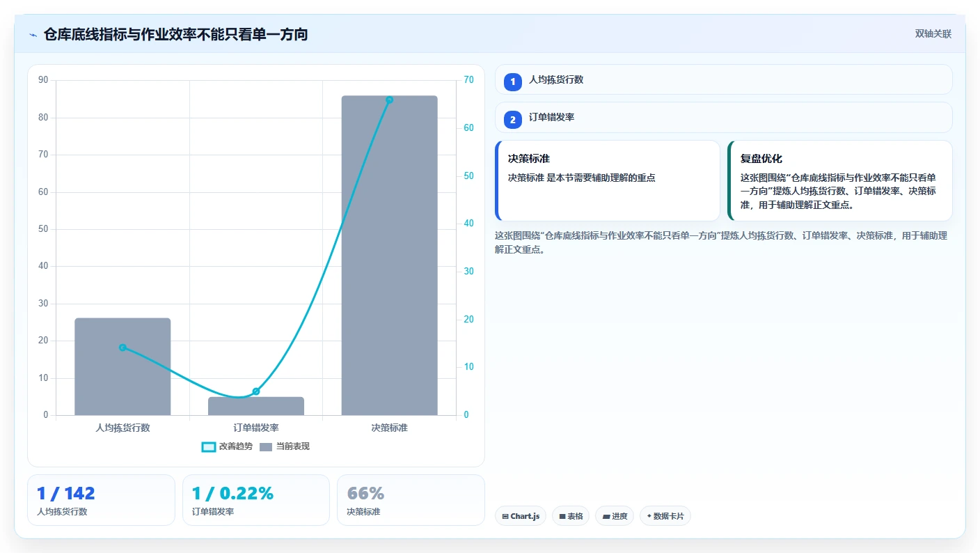Image resolution: width=980 pixels, height=553 pixels.
Task: Toggle the 当前表现 legend entry
Action: click(x=284, y=446)
